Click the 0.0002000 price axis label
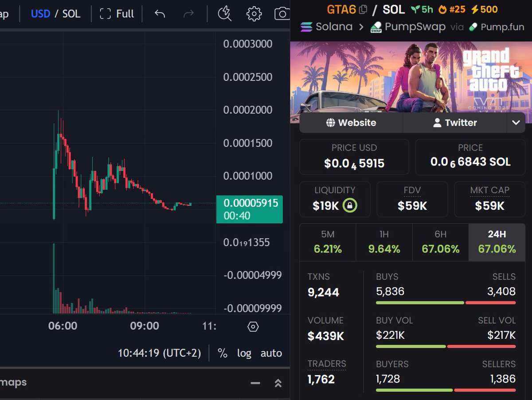 tap(248, 110)
